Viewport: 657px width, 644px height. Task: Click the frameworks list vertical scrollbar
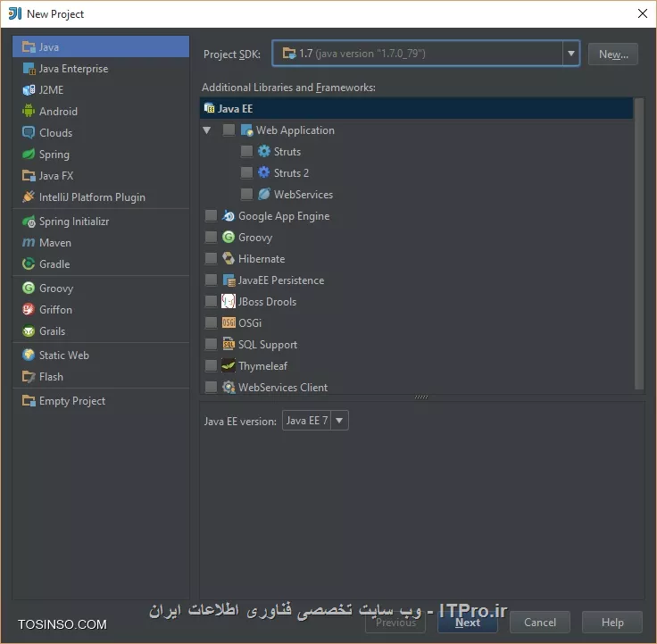click(x=638, y=244)
